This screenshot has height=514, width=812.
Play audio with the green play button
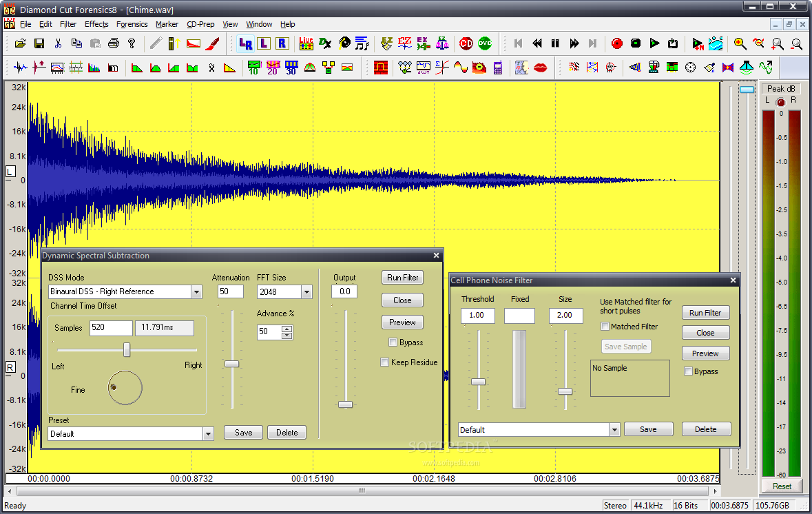coord(654,44)
